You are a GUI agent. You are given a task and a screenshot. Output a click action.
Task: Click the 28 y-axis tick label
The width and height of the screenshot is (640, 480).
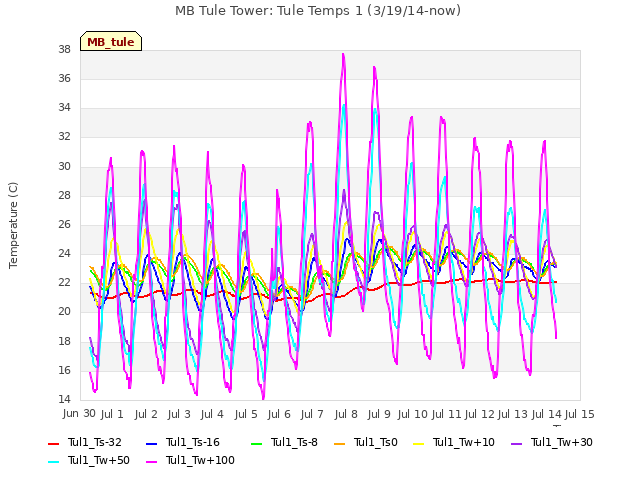coord(64,196)
